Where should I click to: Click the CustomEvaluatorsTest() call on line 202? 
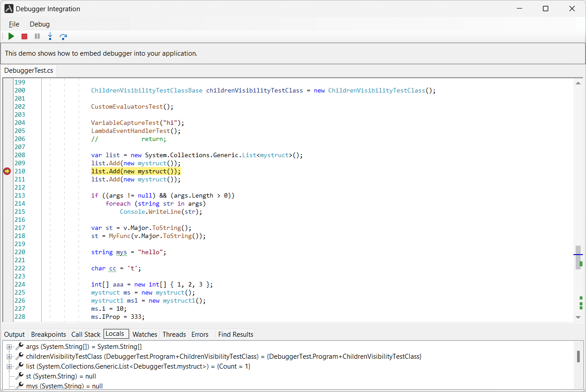click(x=132, y=106)
